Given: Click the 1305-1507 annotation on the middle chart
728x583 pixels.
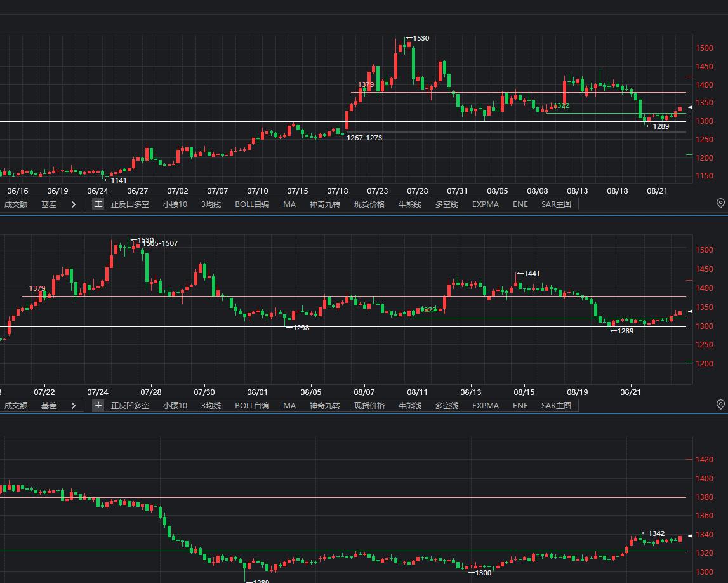Looking at the screenshot, I should click(x=160, y=243).
